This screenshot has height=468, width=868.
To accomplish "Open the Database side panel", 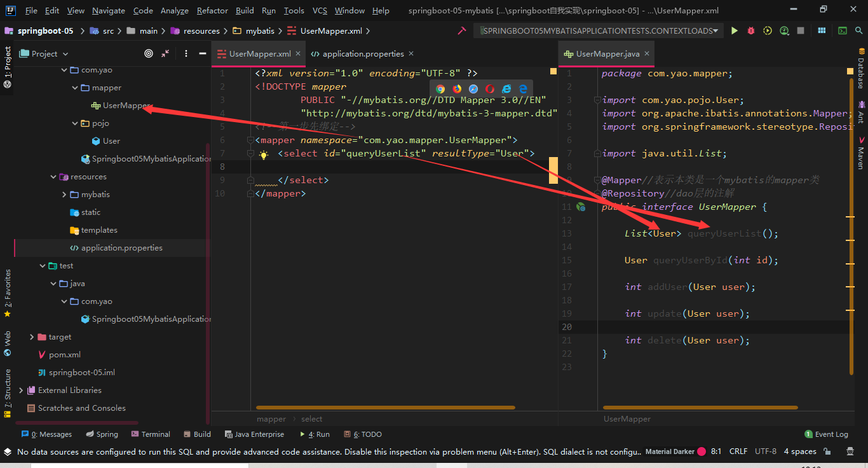I will point(861,68).
